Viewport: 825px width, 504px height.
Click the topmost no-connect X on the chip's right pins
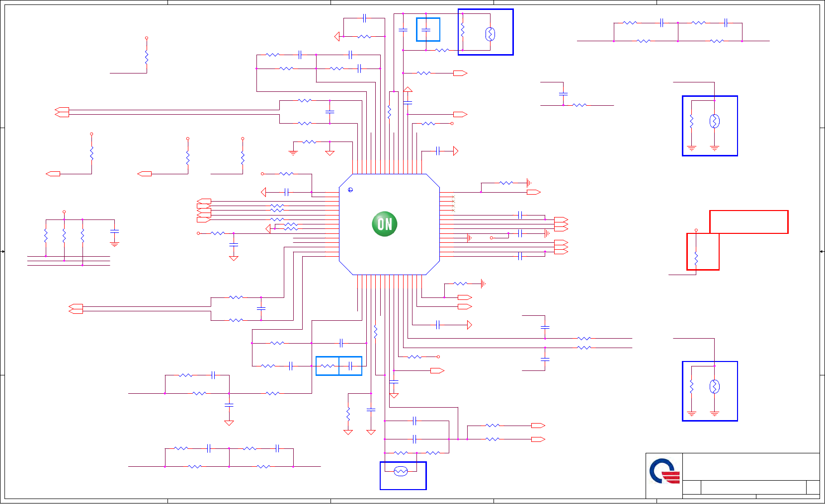tap(453, 197)
